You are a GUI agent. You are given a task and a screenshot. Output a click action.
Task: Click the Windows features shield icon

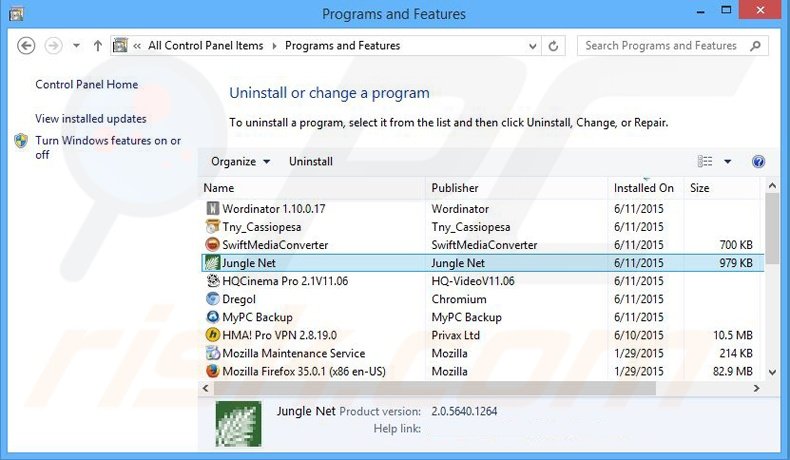(x=21, y=141)
